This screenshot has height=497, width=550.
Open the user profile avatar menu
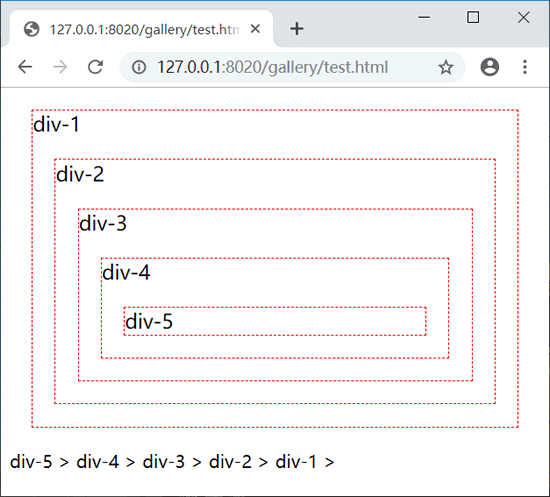[490, 67]
